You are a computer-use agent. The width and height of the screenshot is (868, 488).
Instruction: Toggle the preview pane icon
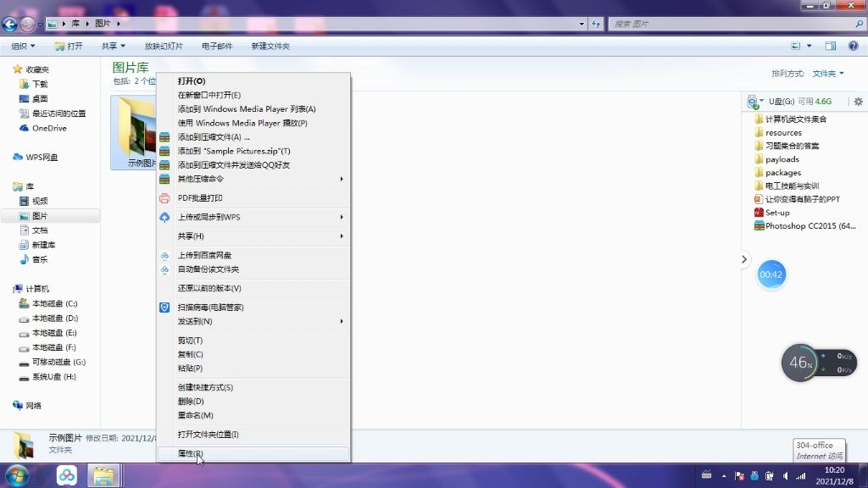tap(831, 46)
